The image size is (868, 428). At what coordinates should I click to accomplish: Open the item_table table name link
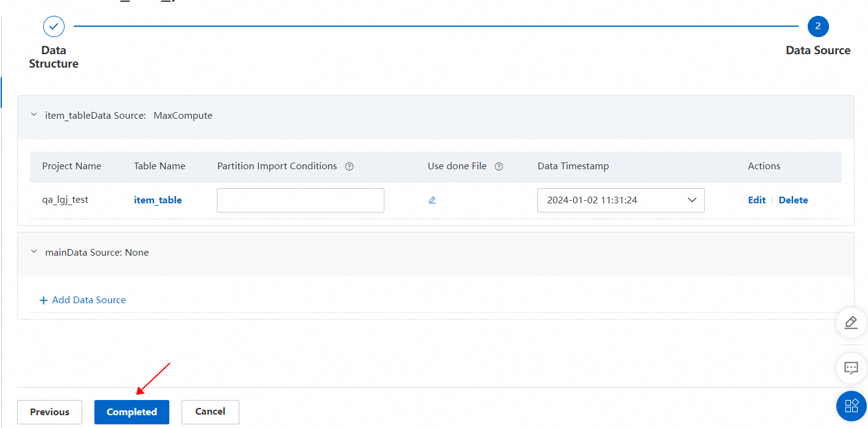[x=158, y=200]
